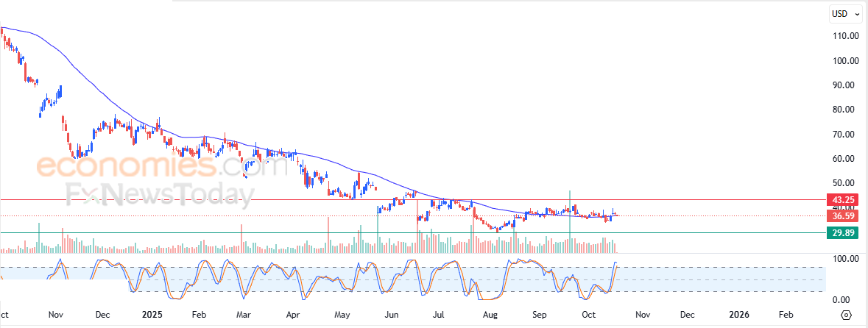The image size is (868, 328).
Task: Select the green horizontal support line
Action: [x=412, y=233]
